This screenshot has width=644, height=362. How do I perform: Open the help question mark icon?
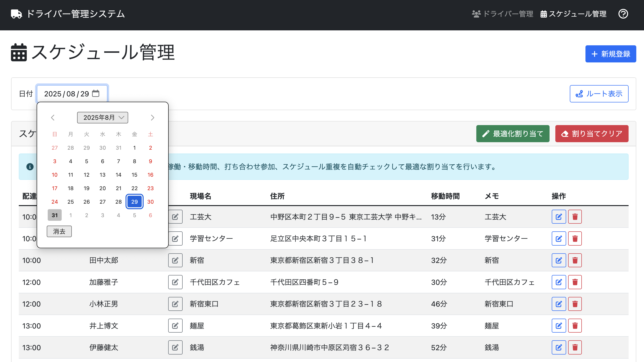tap(624, 14)
